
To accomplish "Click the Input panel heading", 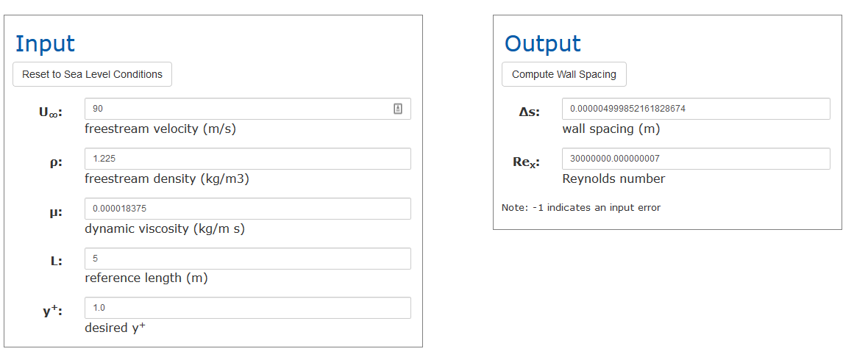I will (45, 43).
